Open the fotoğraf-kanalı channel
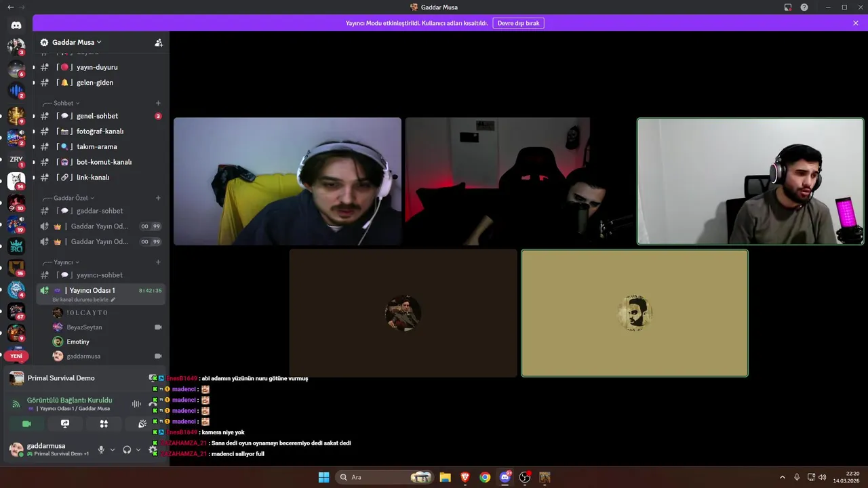Screen dimensions: 868x488 tap(100, 131)
